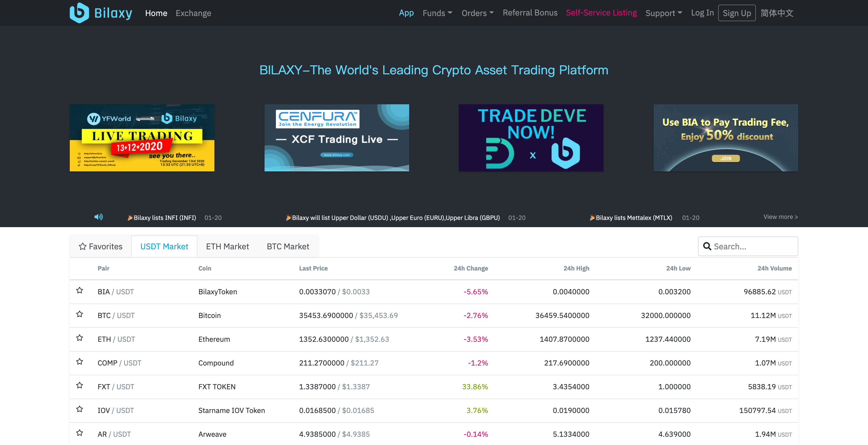Click the star beside FXT / USDT
Viewport: 868px width, 445px height.
(80, 385)
